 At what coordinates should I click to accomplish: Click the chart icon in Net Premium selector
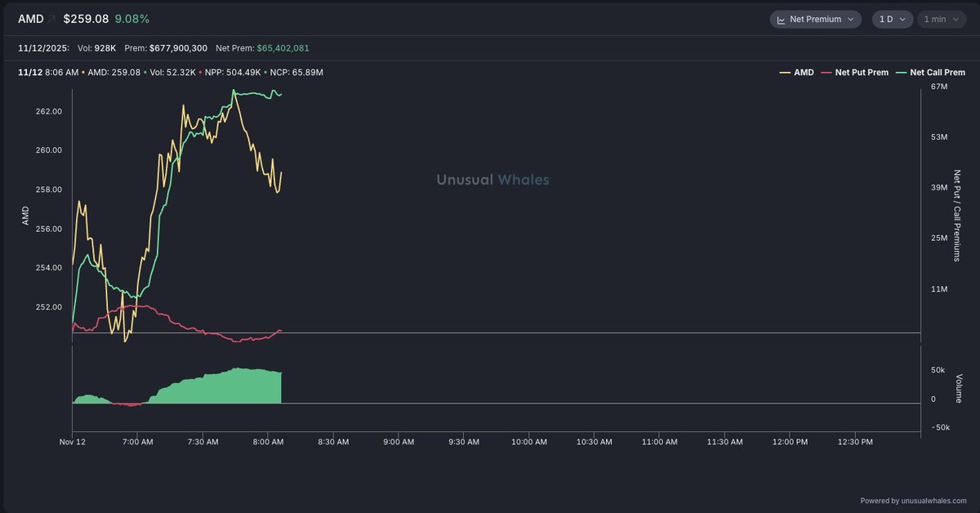point(781,19)
